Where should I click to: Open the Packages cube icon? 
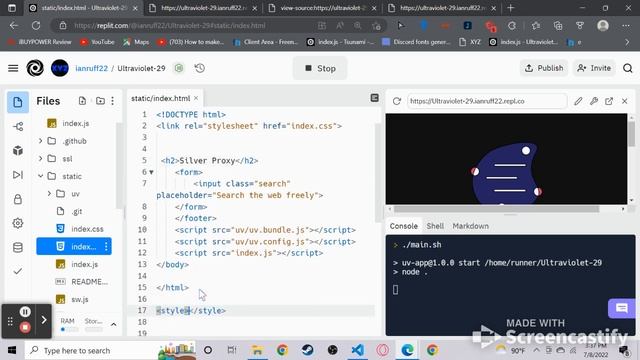tap(18, 151)
